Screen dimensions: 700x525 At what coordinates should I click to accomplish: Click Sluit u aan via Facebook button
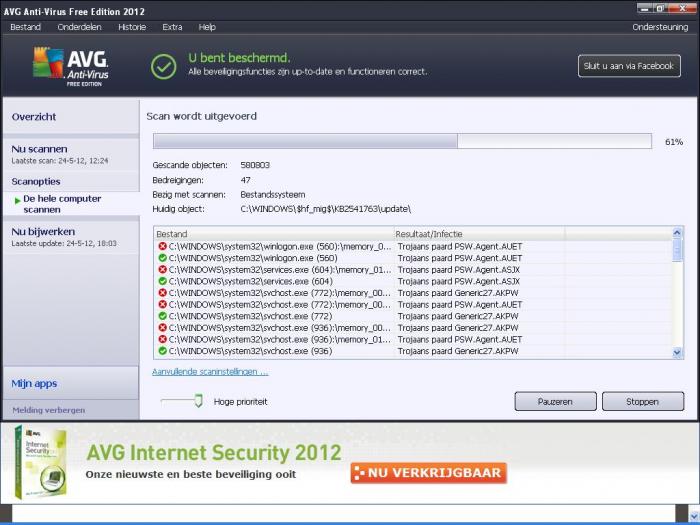629,66
